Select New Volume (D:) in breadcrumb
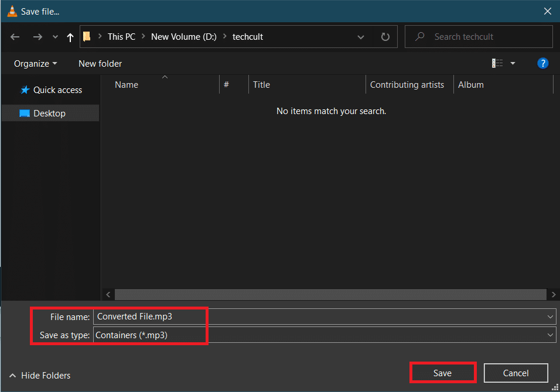 pyautogui.click(x=183, y=37)
